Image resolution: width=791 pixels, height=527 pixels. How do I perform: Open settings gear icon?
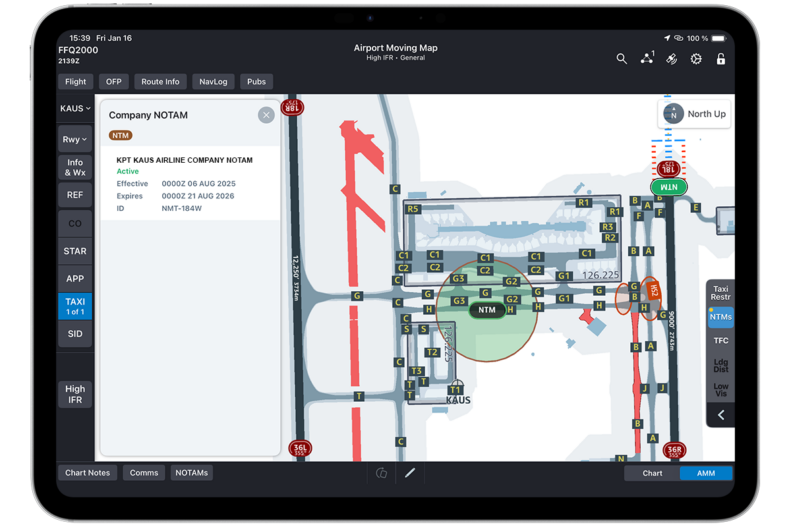[696, 59]
